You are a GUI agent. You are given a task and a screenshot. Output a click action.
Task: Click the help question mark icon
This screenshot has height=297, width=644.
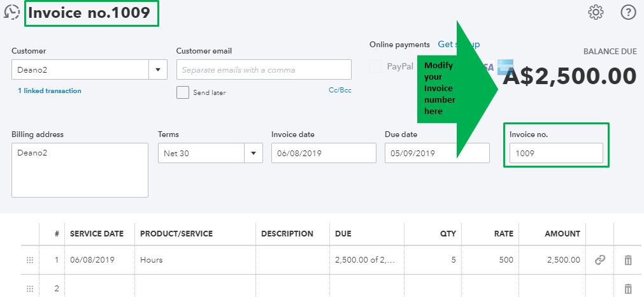point(628,12)
